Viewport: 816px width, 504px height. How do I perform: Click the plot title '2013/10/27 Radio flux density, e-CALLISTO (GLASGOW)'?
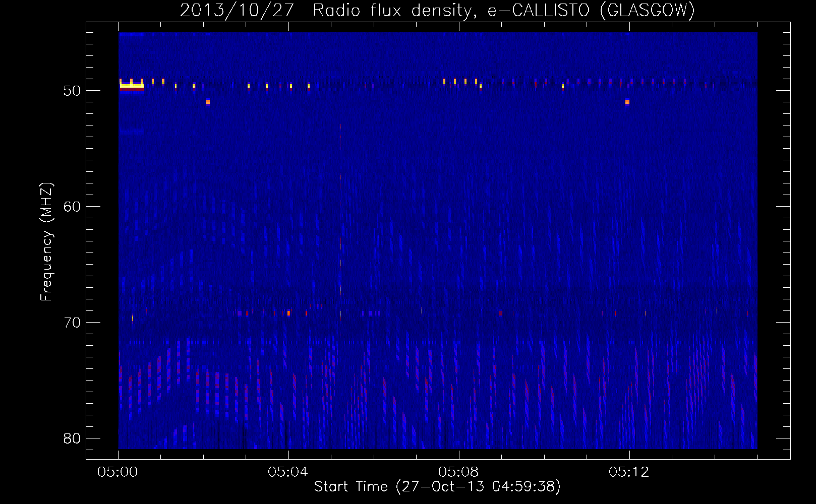437,10
